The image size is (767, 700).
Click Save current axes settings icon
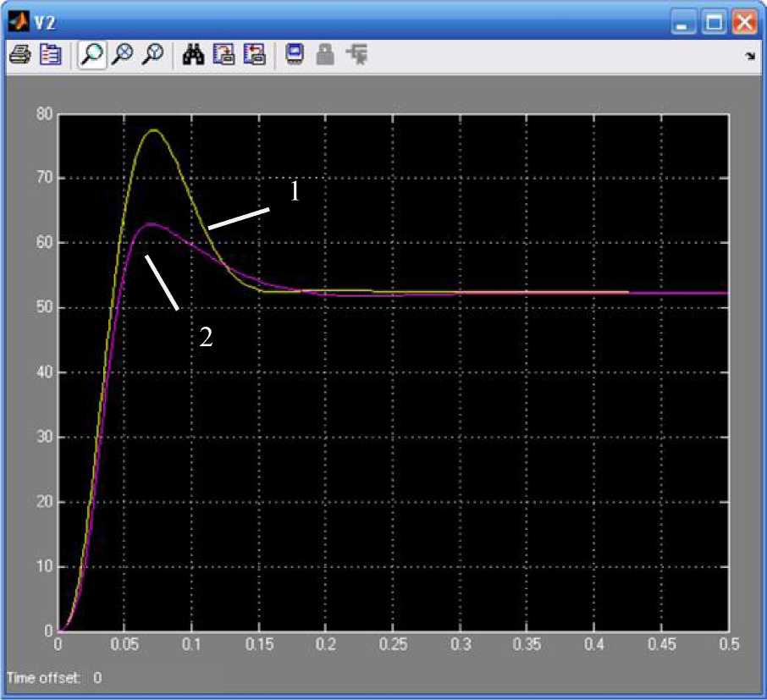point(224,54)
